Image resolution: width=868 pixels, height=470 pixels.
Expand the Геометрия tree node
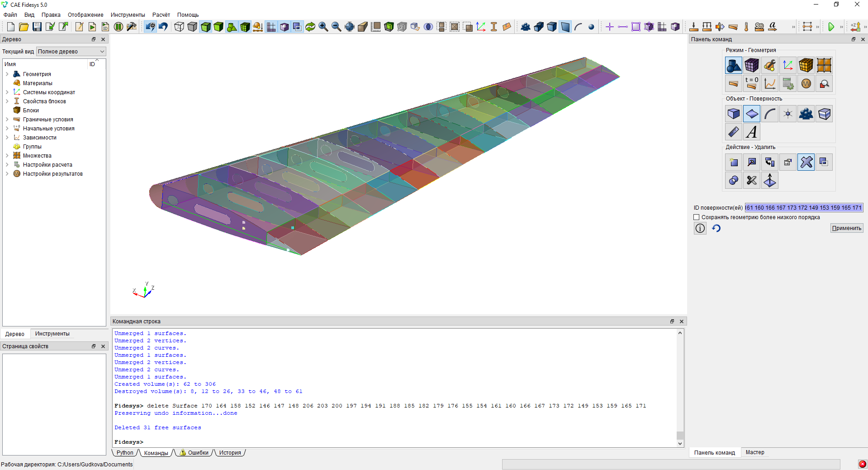7,74
